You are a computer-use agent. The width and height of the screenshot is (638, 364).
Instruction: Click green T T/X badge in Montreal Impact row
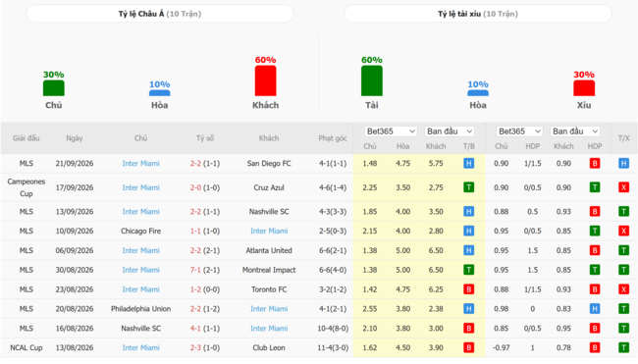[623, 270]
